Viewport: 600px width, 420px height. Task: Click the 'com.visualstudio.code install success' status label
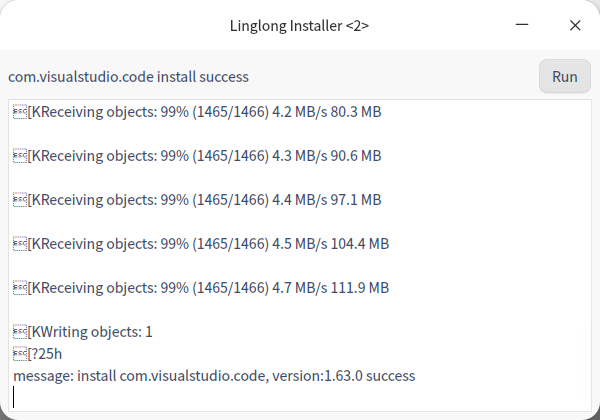tap(128, 77)
